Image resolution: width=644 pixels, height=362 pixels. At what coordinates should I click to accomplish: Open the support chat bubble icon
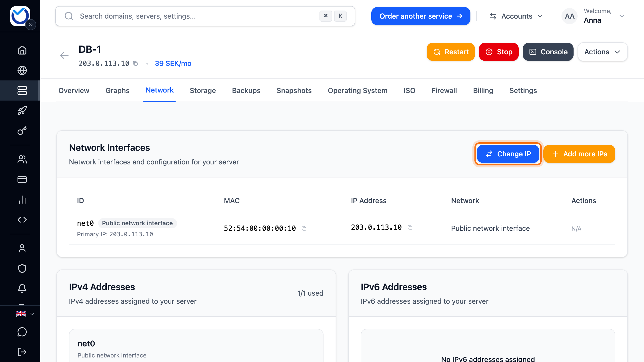point(22,332)
